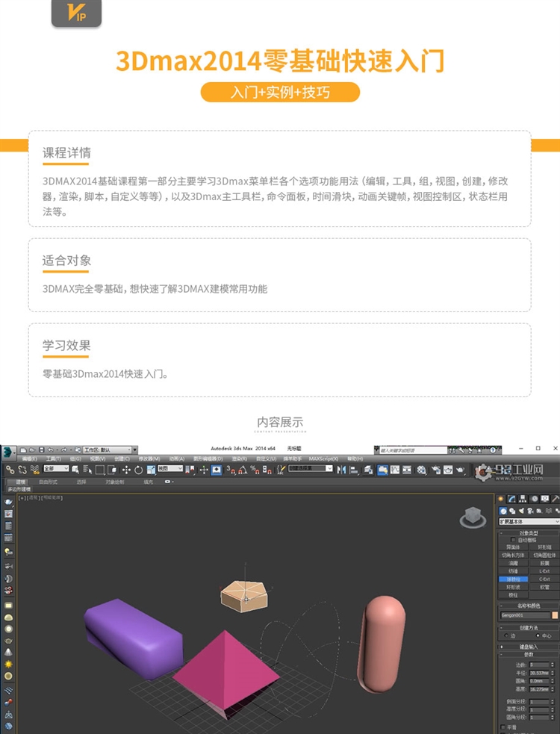This screenshot has height=734, width=560.
Task: Select the 中心 radio button
Action: 538,635
